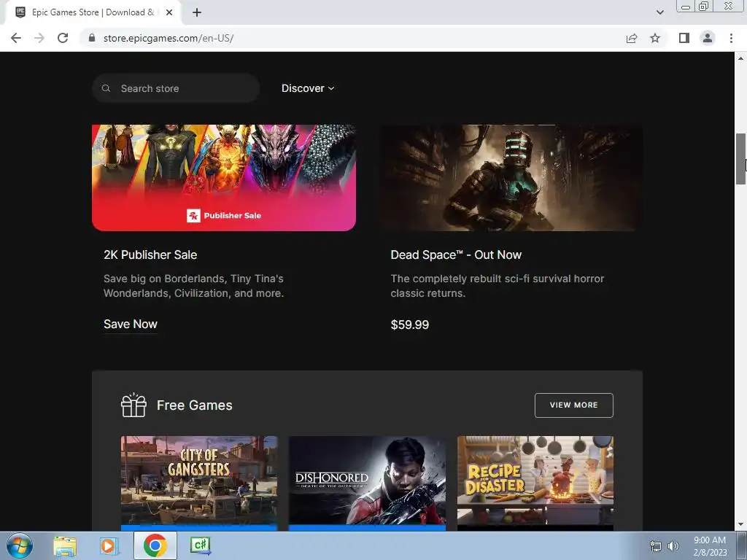Click the page scrollbar thumb
Viewport: 747px width, 560px height.
pos(740,159)
